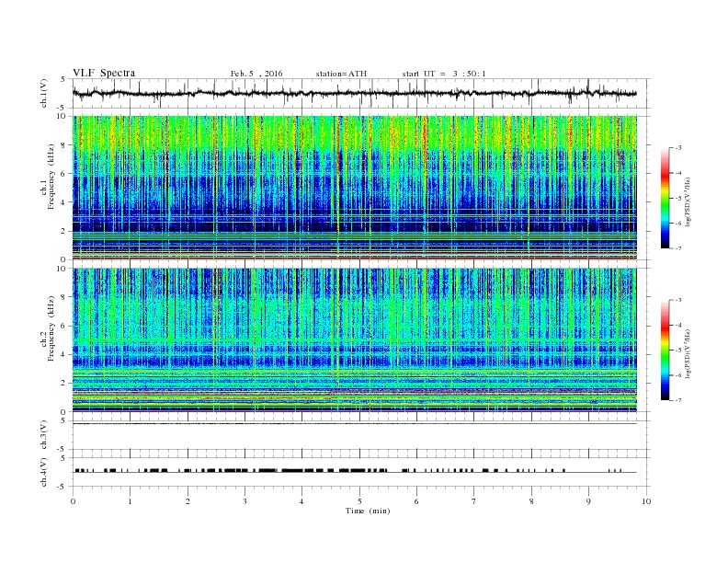Click the "ch.1 Frequency (kHz)" axis label
This screenshot has width=728, height=563.
coord(48,188)
